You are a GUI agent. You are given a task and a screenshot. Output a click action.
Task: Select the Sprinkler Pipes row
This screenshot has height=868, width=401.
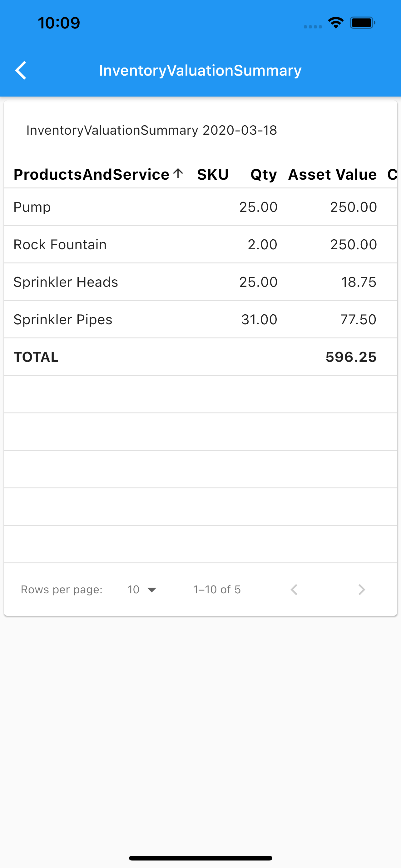(200, 319)
